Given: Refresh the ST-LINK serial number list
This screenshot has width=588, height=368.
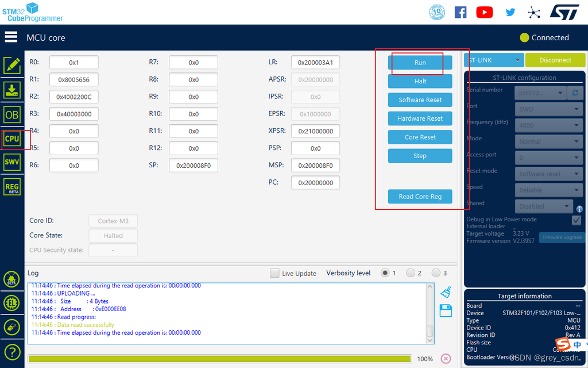Looking at the screenshot, I should pyautogui.click(x=575, y=93).
